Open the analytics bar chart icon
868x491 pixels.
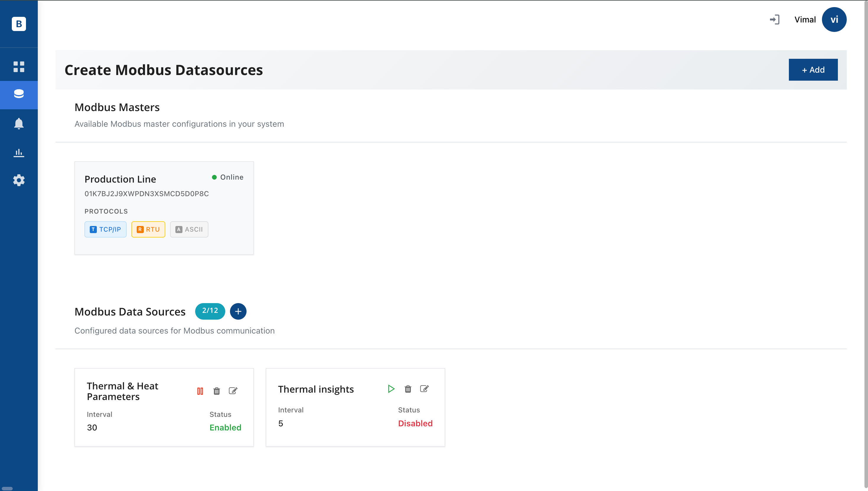19,153
